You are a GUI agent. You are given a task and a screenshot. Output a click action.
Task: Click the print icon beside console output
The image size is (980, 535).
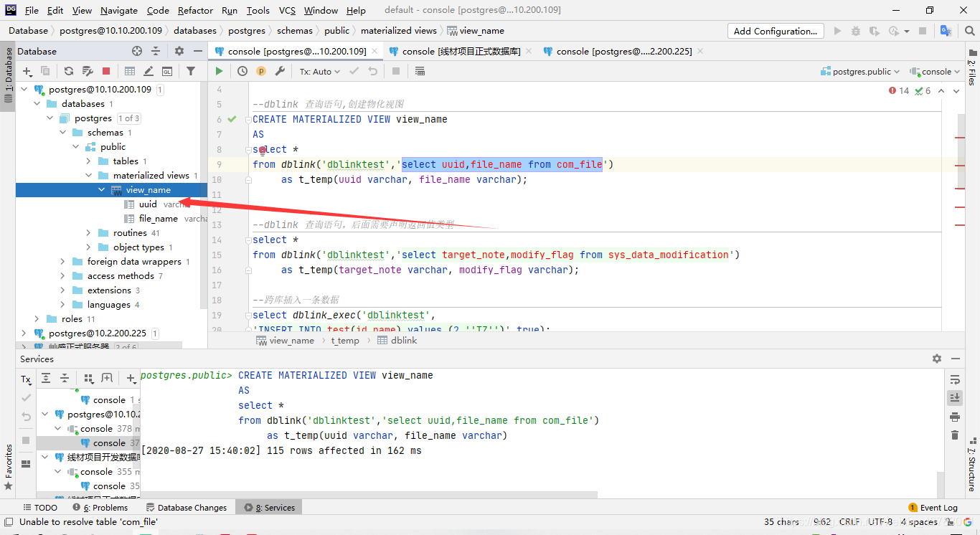pyautogui.click(x=954, y=416)
